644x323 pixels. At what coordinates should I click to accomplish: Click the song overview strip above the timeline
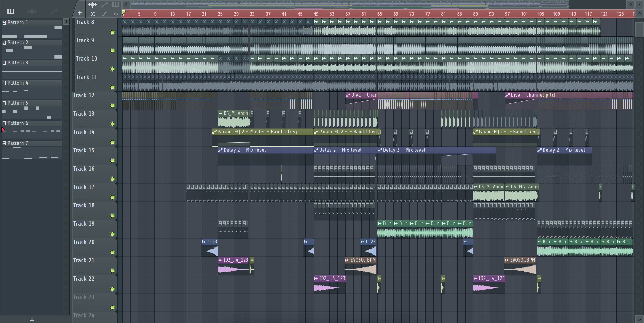(x=350, y=4)
